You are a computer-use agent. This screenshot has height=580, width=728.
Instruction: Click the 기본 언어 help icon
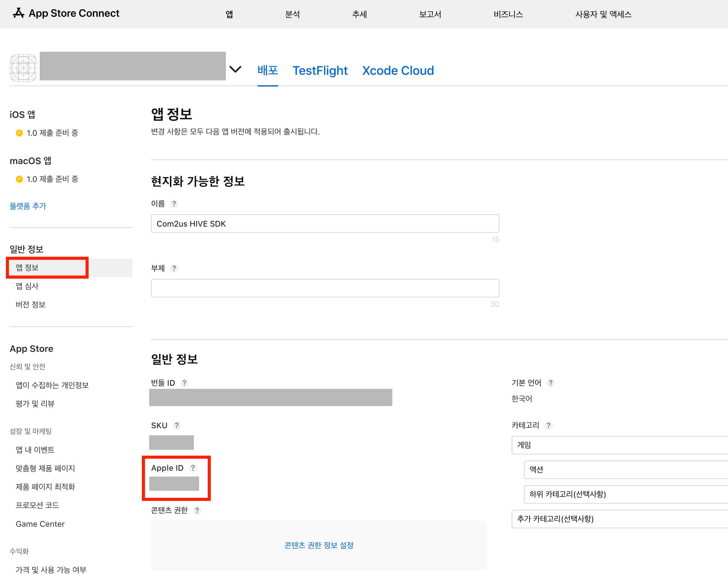(x=550, y=383)
